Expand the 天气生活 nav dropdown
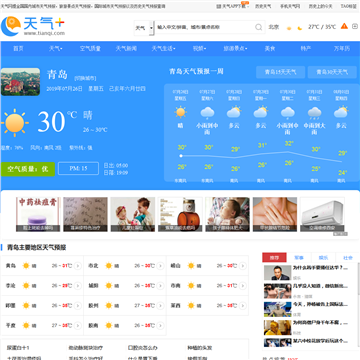 coord(163,49)
